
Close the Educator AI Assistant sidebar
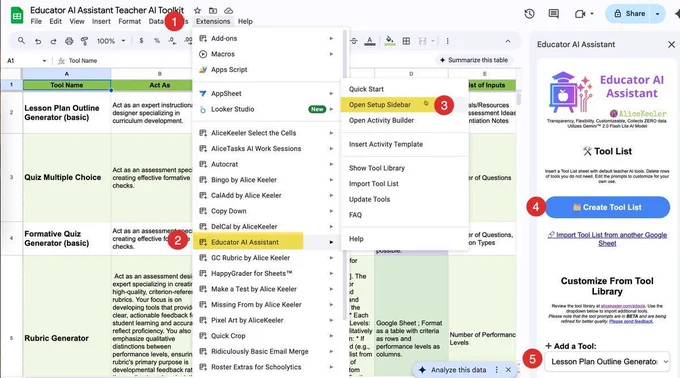(x=671, y=44)
